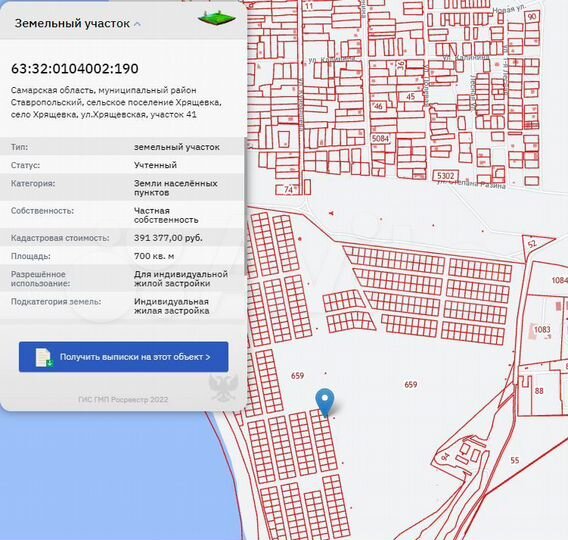Click the document icon on blue button
The width and height of the screenshot is (568, 540).
point(44,357)
